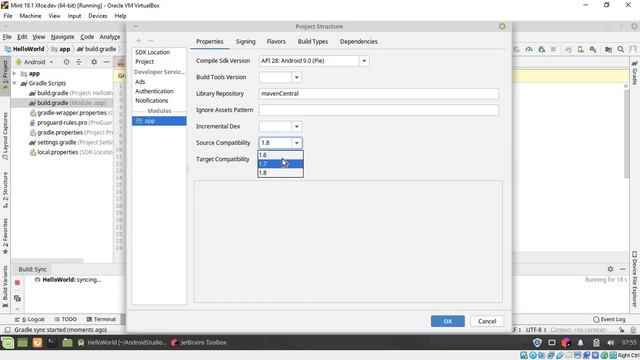Select the app module in sidebar
This screenshot has width=640, height=360.
click(159, 121)
